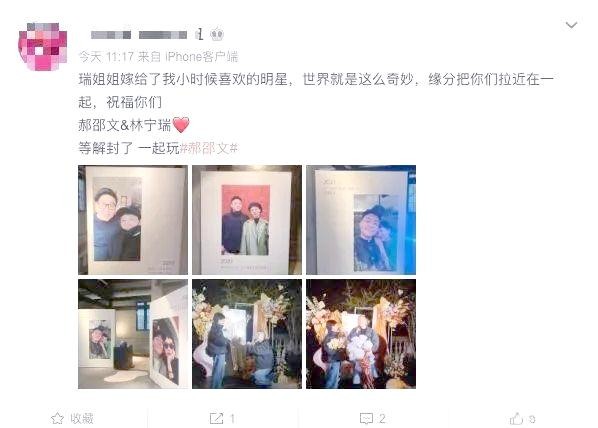The image size is (598, 428).
Task: Open the #郝邵文# hashtag topic link
Action: [209, 148]
